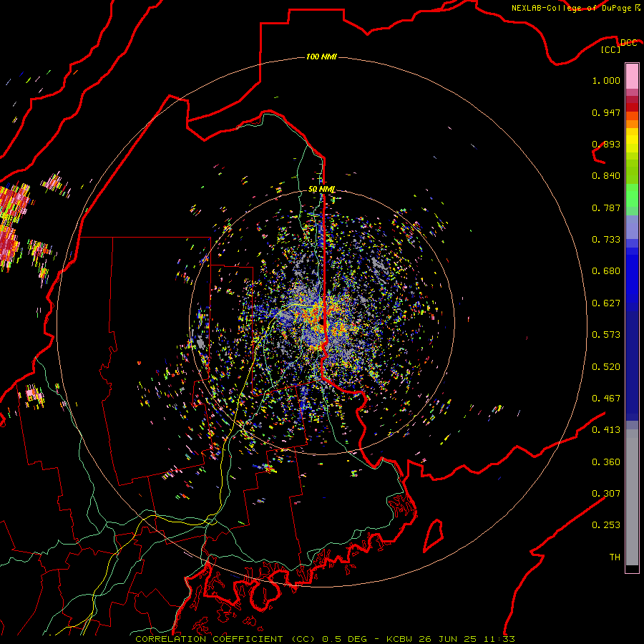This screenshot has width=644, height=644.
Task: Click the 0.467 scale value
Action: pos(606,399)
